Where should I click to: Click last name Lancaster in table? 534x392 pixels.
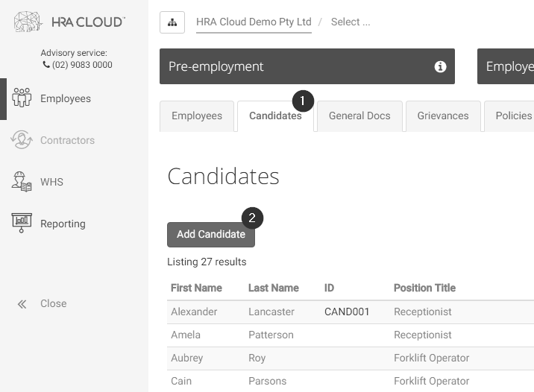(271, 312)
